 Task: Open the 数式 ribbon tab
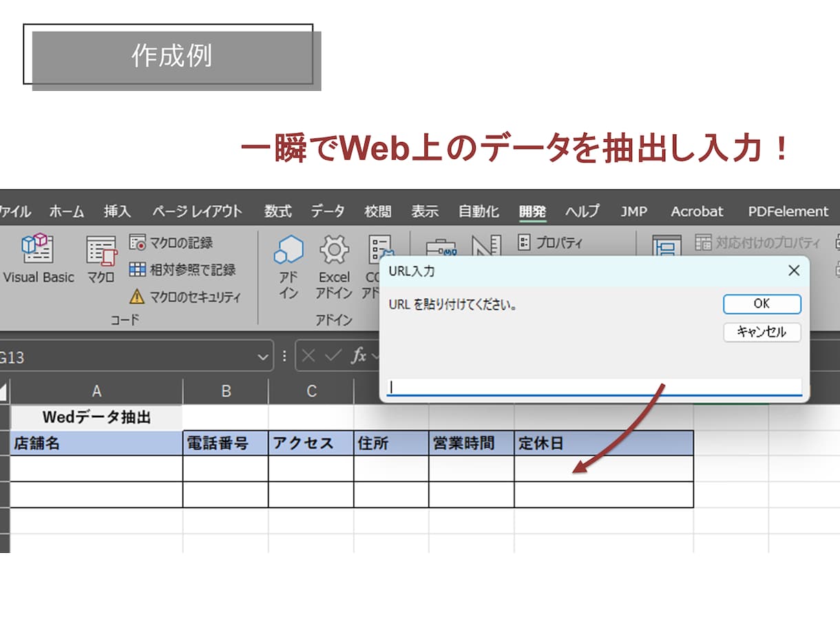[277, 211]
